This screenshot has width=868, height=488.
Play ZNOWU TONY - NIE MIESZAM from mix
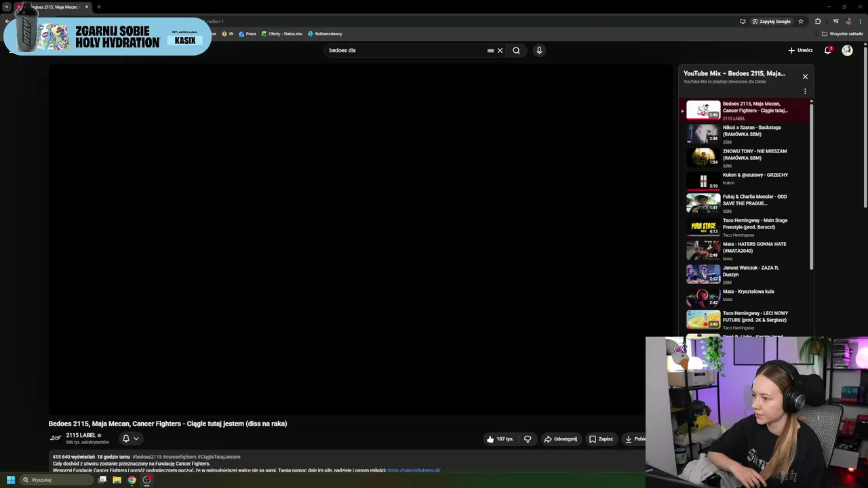point(745,157)
